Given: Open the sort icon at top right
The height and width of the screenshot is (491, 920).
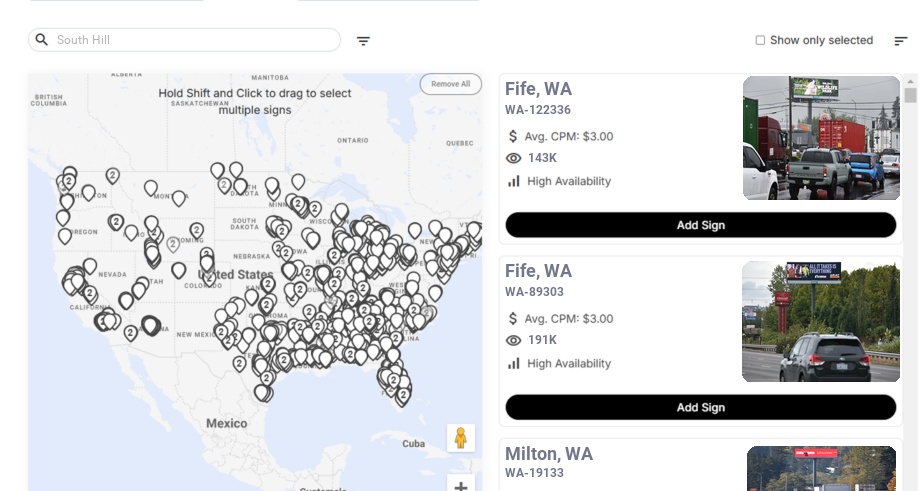Looking at the screenshot, I should coord(901,41).
